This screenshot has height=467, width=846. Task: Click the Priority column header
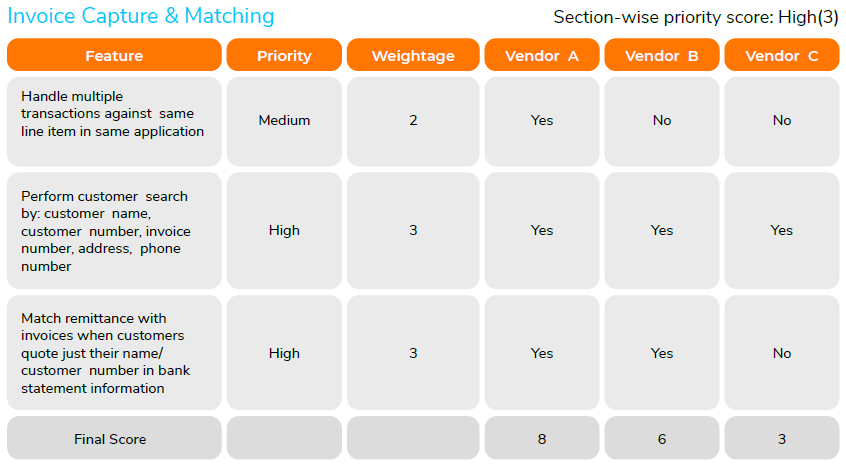pyautogui.click(x=284, y=56)
